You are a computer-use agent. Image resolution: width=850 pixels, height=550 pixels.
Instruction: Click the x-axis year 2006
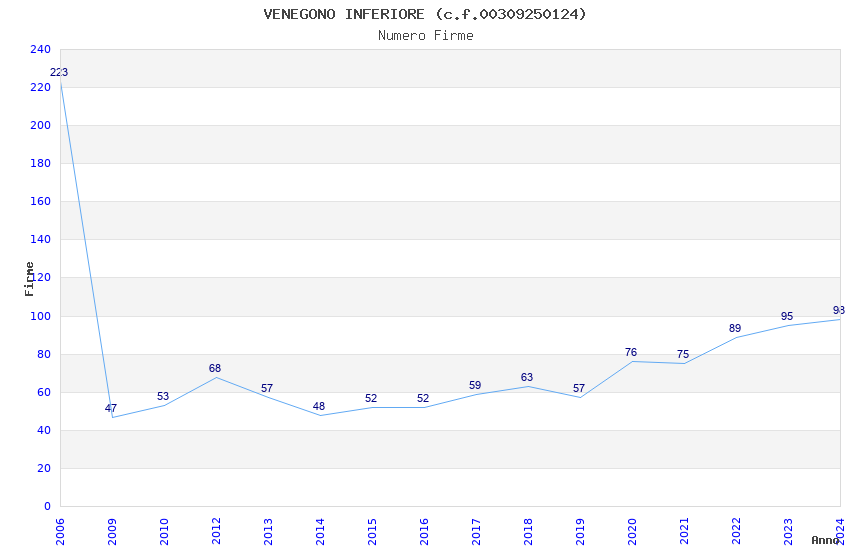point(60,532)
